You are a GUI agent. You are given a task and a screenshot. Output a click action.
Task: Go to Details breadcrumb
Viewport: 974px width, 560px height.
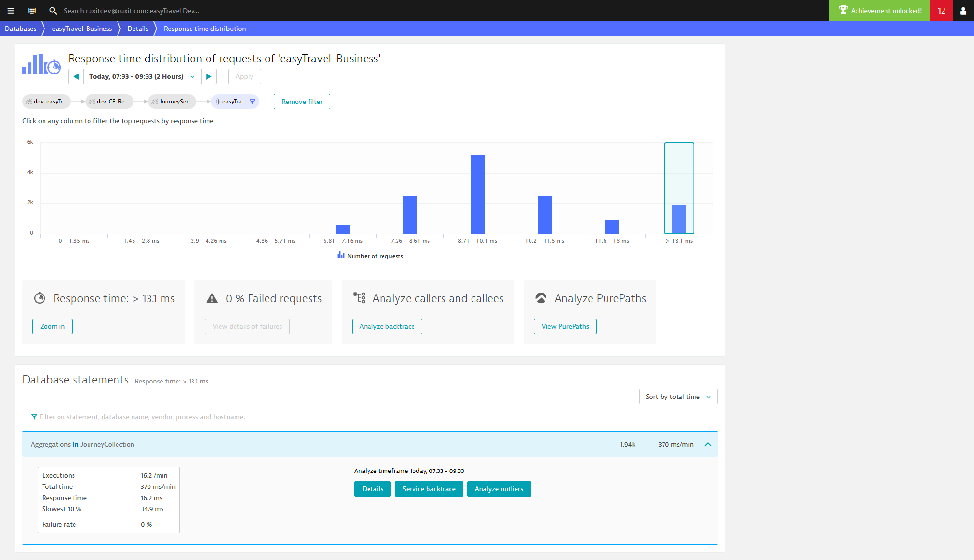138,29
